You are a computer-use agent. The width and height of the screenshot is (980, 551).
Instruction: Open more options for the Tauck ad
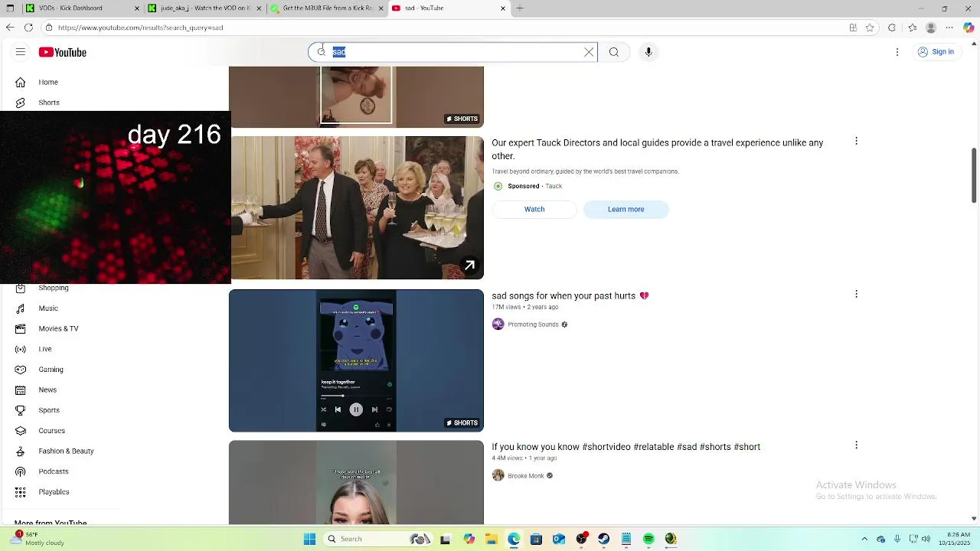pos(856,142)
